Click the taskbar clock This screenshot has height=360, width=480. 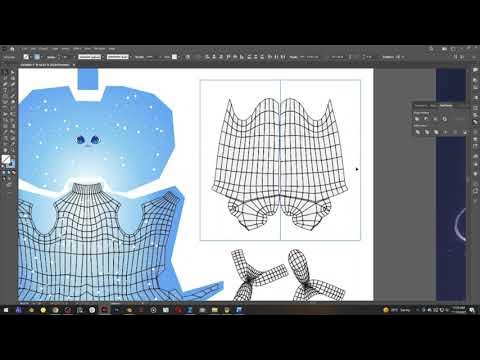coord(459,310)
